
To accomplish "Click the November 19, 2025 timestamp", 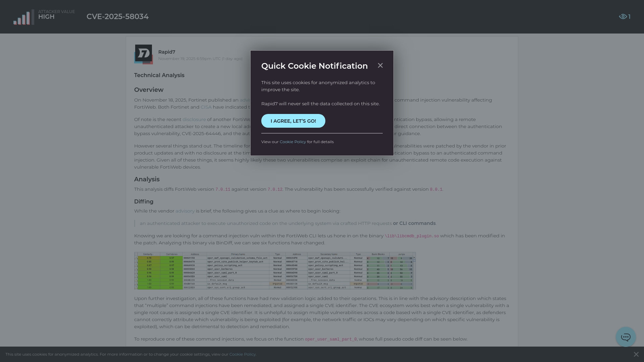I will pyautogui.click(x=200, y=58).
